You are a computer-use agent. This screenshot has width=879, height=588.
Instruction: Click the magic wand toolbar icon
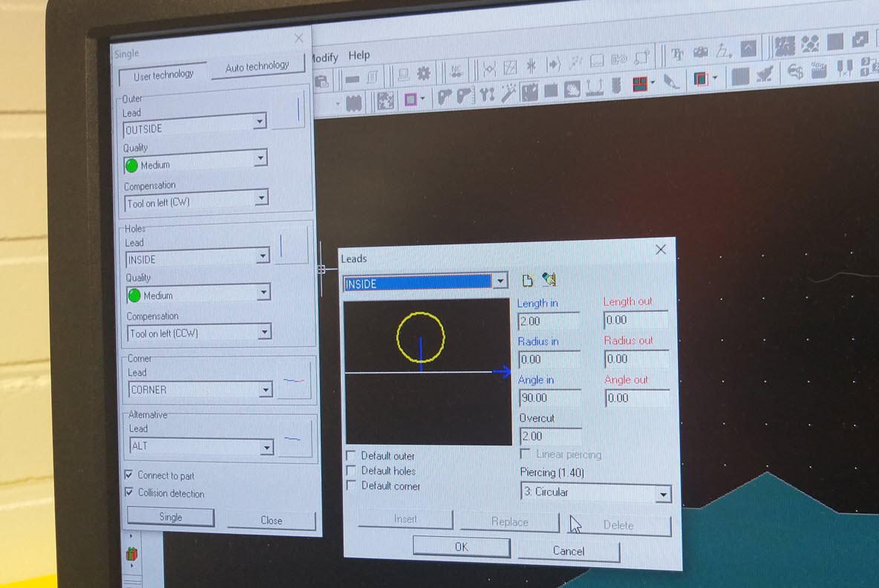pyautogui.click(x=508, y=93)
